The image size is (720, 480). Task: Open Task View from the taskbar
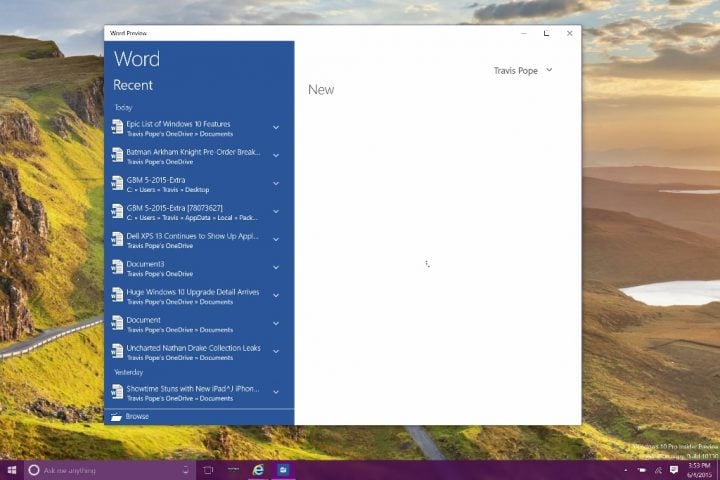tap(208, 470)
